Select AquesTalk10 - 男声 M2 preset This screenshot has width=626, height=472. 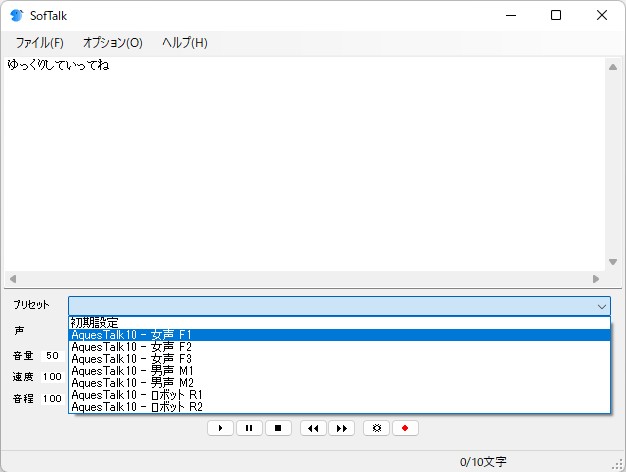(339, 383)
